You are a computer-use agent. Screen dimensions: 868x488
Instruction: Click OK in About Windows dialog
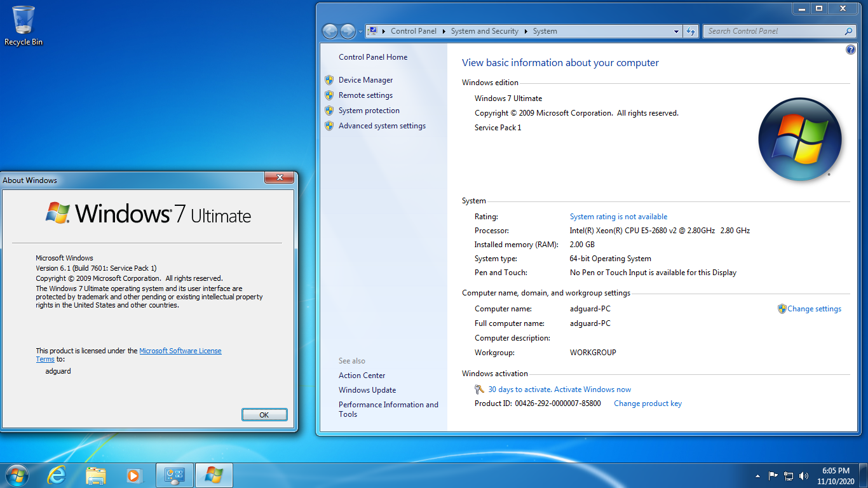coord(264,415)
